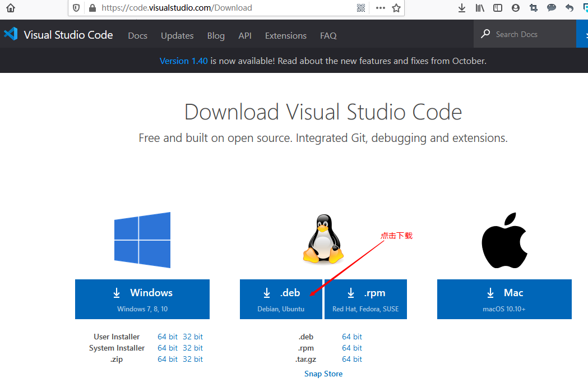This screenshot has width=588, height=382.
Task: Click the Visual Studio Code logo icon
Action: coord(11,34)
